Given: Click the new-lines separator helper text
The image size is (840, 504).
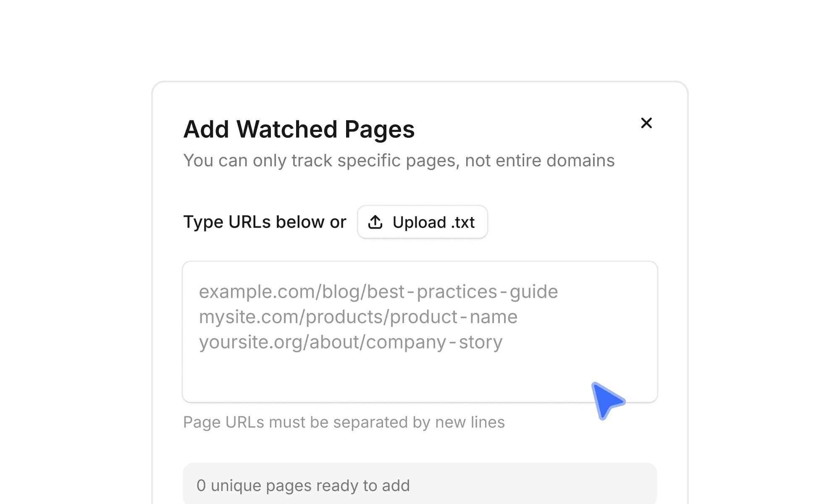Looking at the screenshot, I should (x=344, y=423).
